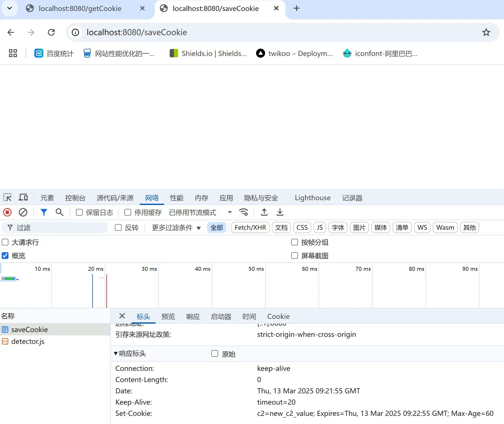Screen dimensions: 504x424
Task: Uncheck the 概览 checkbox
Action: coord(5,256)
